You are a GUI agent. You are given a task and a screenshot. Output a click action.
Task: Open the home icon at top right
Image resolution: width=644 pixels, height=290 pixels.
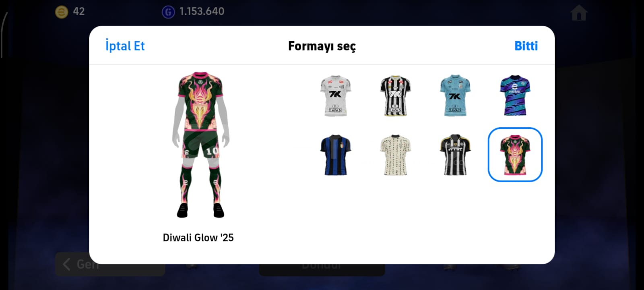tap(579, 12)
